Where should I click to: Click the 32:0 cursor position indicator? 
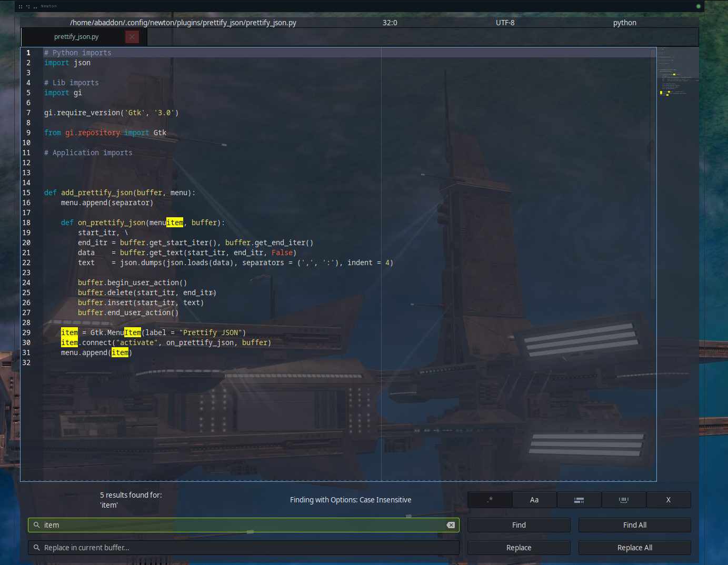390,23
